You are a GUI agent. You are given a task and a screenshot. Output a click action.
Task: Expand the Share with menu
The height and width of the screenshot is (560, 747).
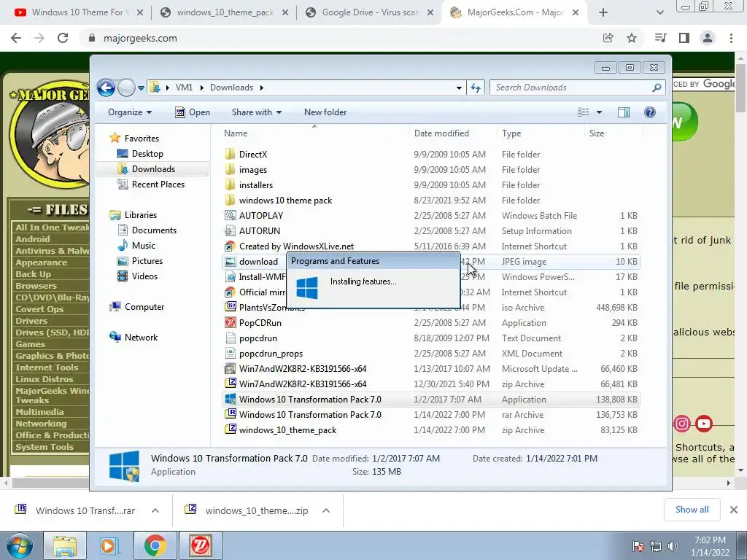pos(256,112)
